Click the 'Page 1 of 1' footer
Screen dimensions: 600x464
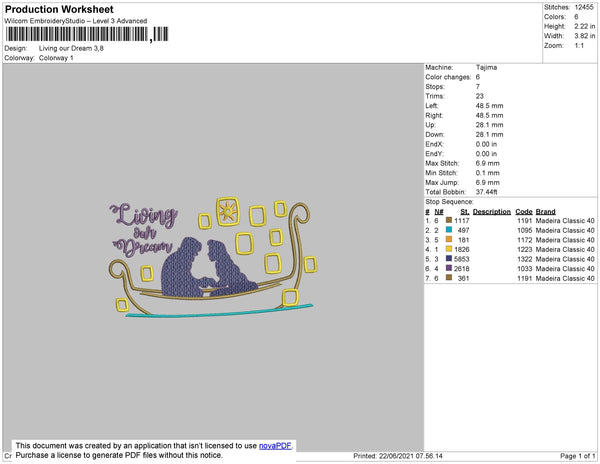pos(577,456)
